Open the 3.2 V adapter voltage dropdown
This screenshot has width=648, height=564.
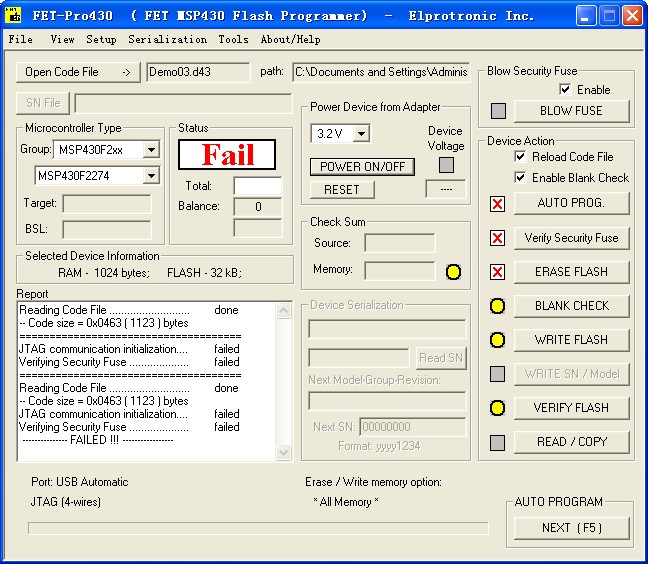361,133
